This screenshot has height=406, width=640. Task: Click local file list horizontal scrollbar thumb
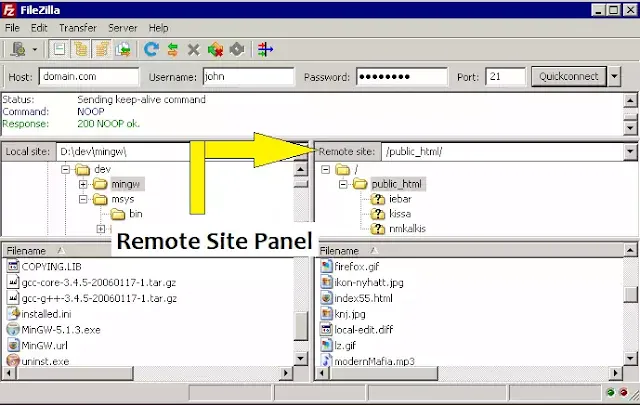(74, 373)
